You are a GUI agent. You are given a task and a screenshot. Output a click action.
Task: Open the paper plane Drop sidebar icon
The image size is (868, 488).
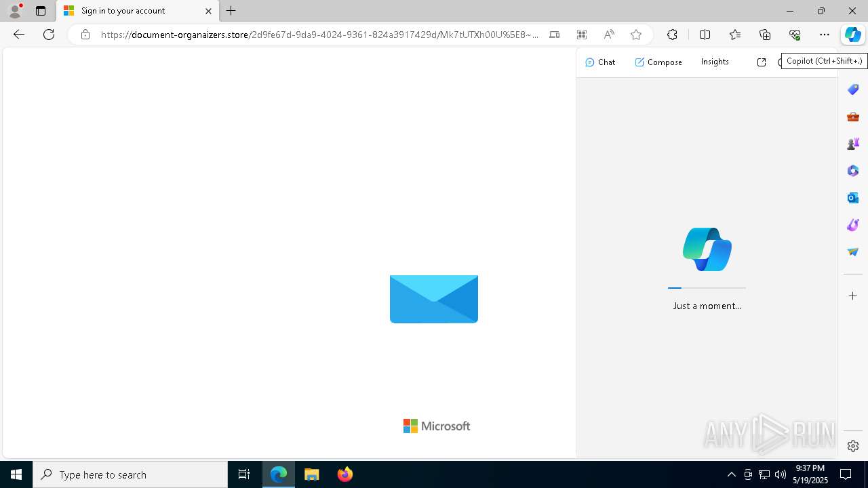[853, 252]
